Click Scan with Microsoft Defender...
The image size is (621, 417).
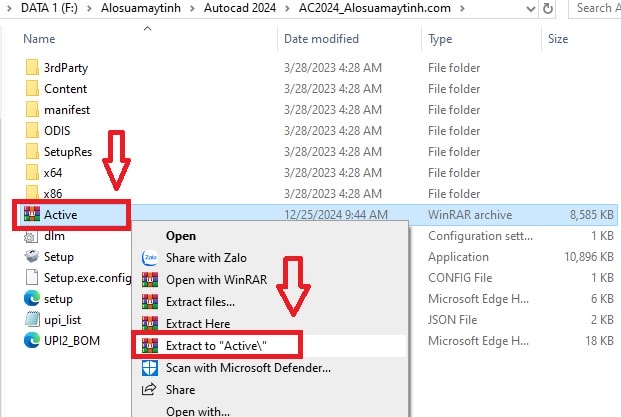tap(248, 367)
